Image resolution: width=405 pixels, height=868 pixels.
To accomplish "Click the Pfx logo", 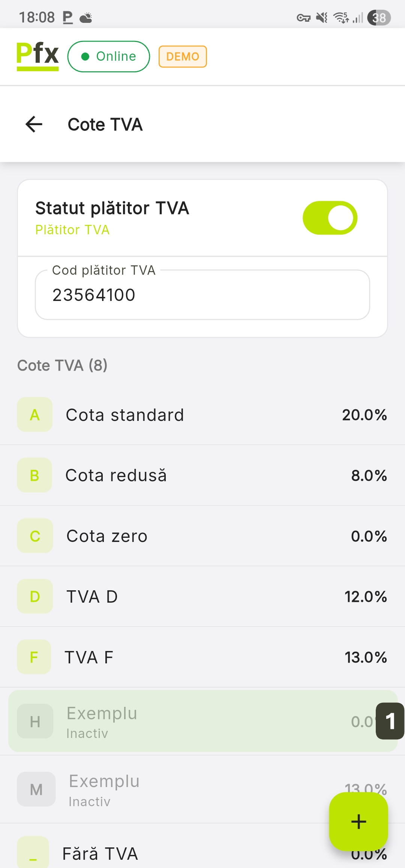I will 37,56.
